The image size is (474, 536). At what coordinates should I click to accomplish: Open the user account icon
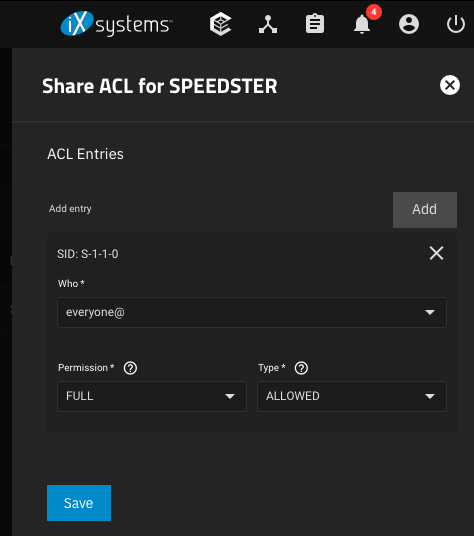pos(409,24)
